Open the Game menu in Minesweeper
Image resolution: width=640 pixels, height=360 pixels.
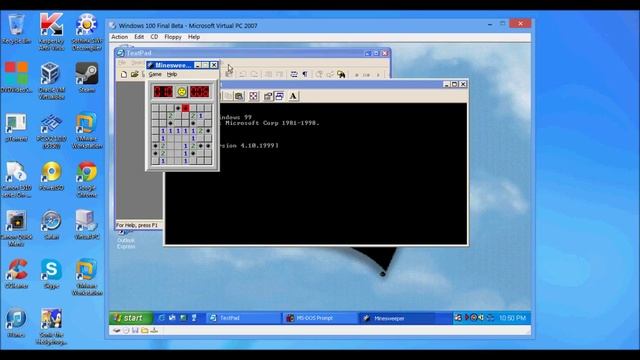[x=155, y=74]
